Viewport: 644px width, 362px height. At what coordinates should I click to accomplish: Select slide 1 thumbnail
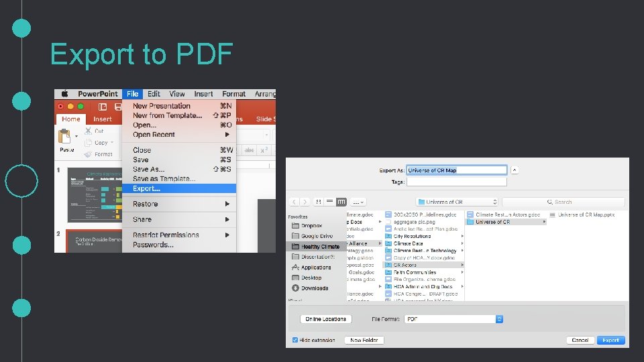pyautogui.click(x=95, y=195)
